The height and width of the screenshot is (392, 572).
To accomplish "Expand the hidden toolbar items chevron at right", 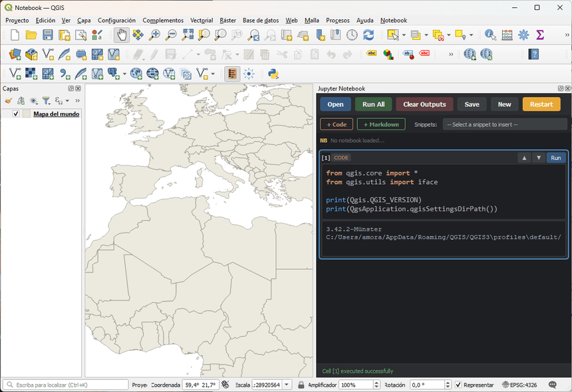I will pos(567,35).
